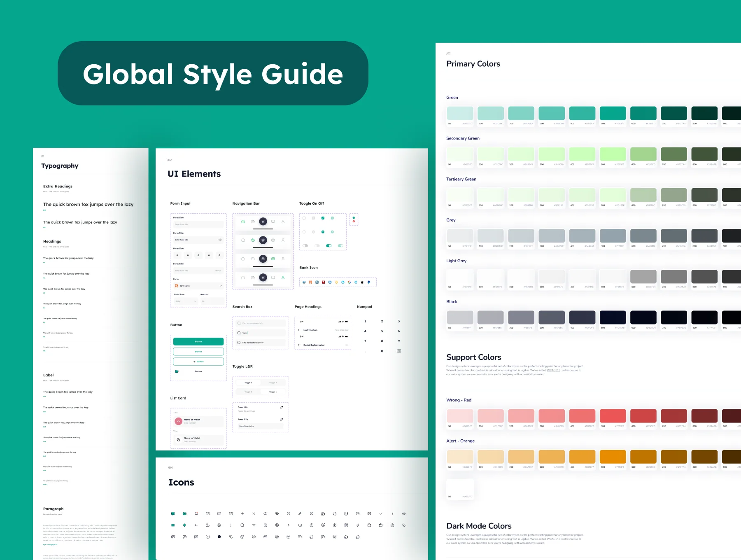Open the three-dot menu beside Detail Information
Screen dimensions: 741x560
pos(346,345)
